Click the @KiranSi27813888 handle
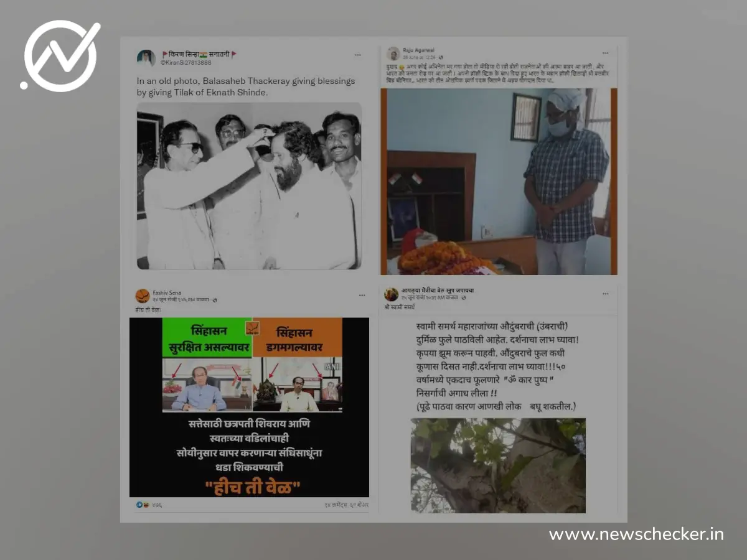This screenshot has width=747, height=560. point(186,63)
